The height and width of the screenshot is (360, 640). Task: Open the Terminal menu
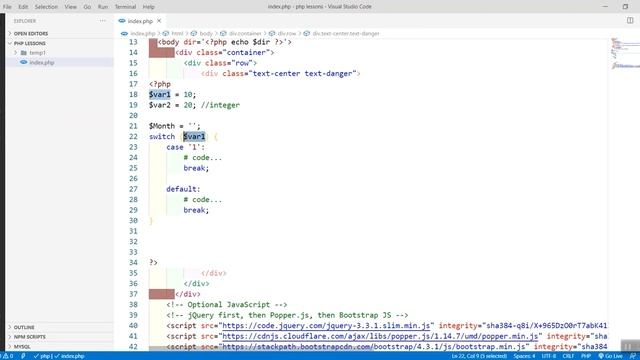pyautogui.click(x=125, y=7)
